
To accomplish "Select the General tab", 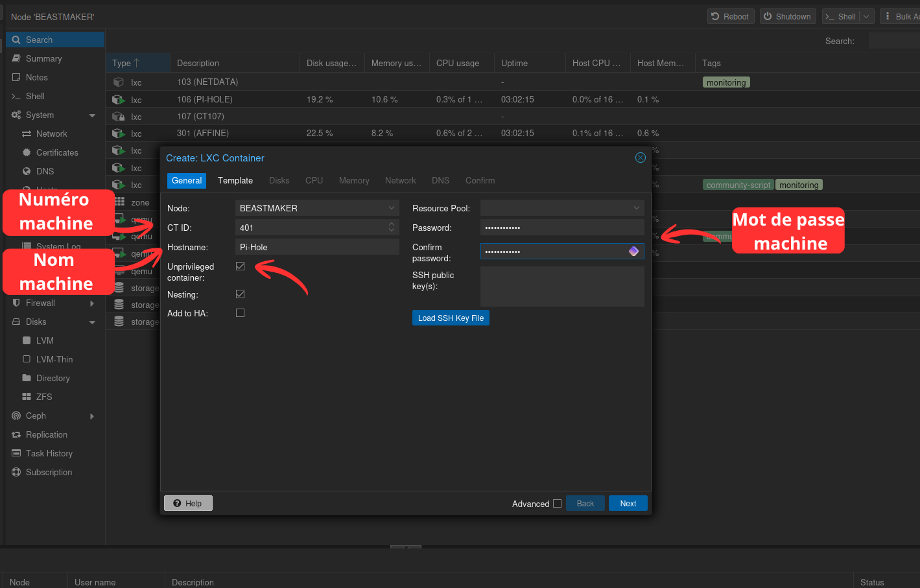I will pyautogui.click(x=187, y=180).
